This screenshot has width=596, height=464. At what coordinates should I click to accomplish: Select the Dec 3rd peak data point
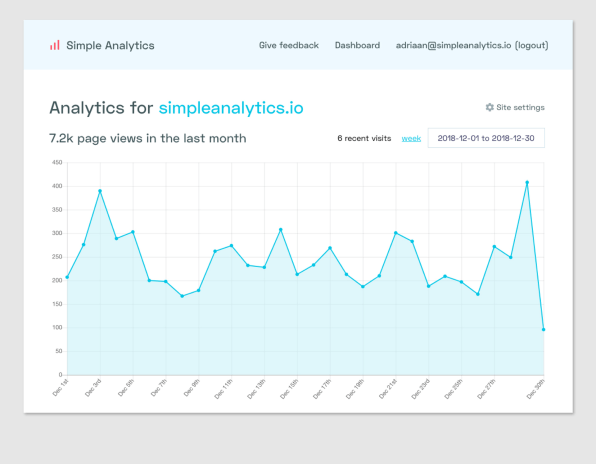(x=100, y=191)
